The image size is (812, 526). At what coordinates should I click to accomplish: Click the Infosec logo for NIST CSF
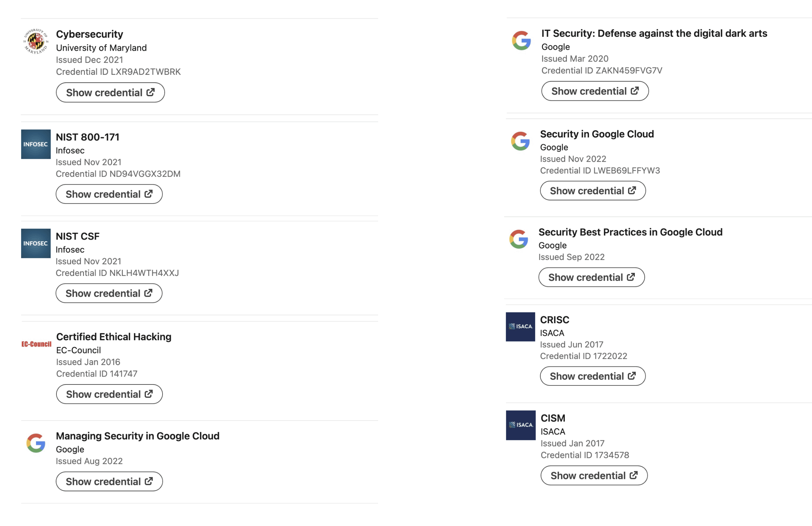pyautogui.click(x=35, y=243)
